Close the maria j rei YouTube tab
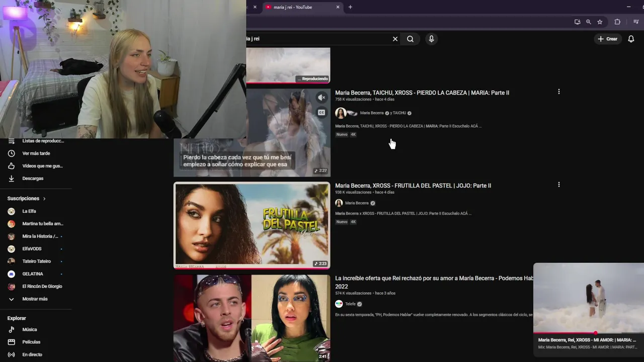Screen dimensions: 644x362 point(338,7)
